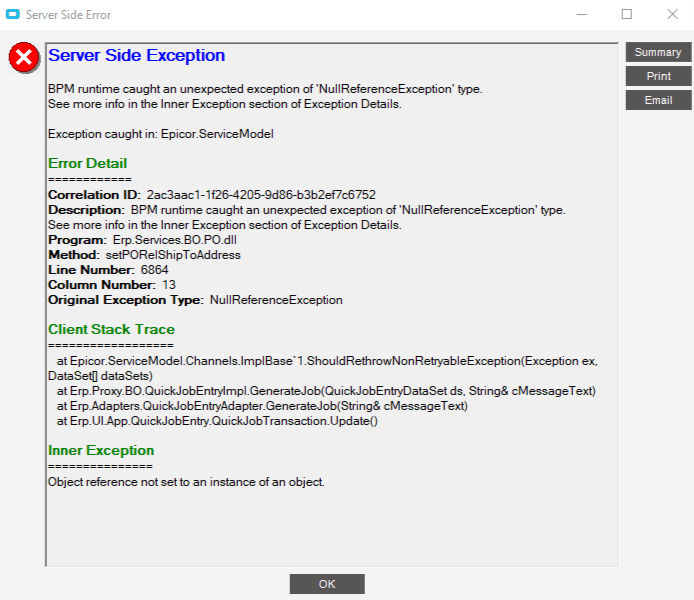Click the QuickJobEntryAdapter.GenerateJob stack line
This screenshot has height=600, width=694.
[262, 406]
